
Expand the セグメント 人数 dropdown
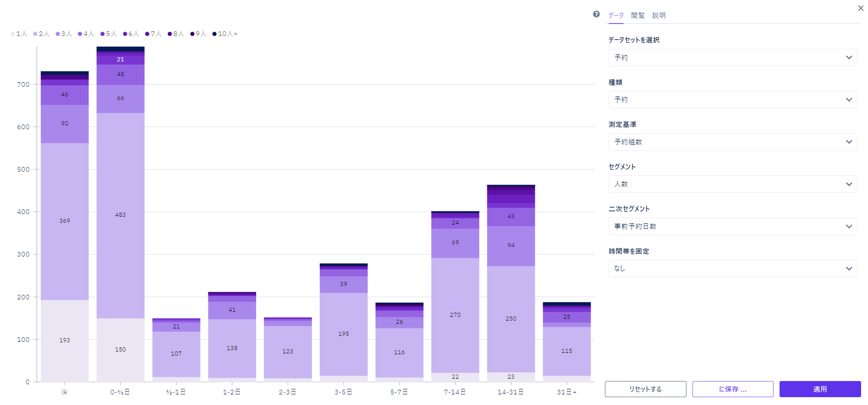point(732,184)
